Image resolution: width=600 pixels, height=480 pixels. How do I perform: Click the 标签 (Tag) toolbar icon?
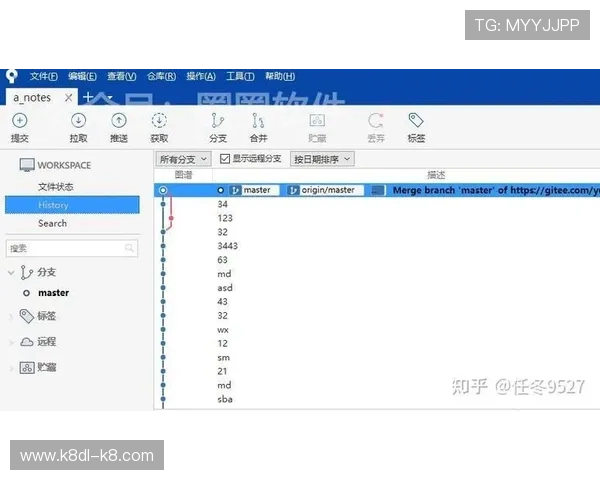416,120
